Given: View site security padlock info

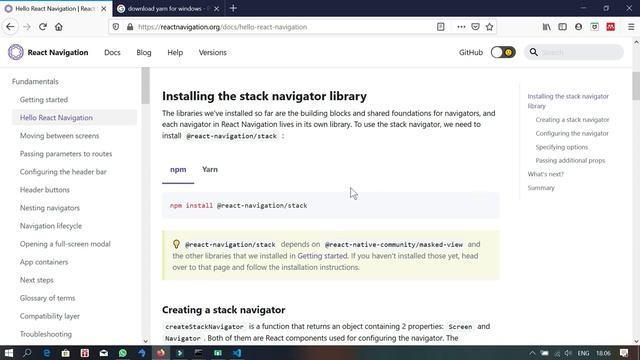Looking at the screenshot, I should [130, 27].
